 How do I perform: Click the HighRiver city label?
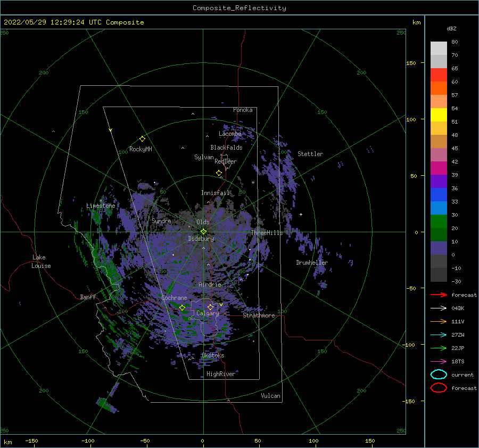click(221, 374)
